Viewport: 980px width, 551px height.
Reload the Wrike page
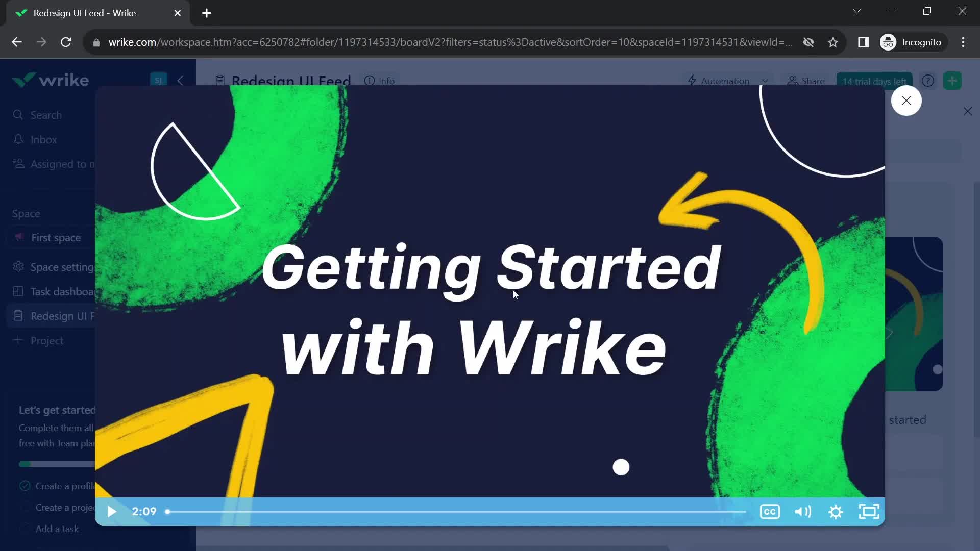[x=66, y=42]
